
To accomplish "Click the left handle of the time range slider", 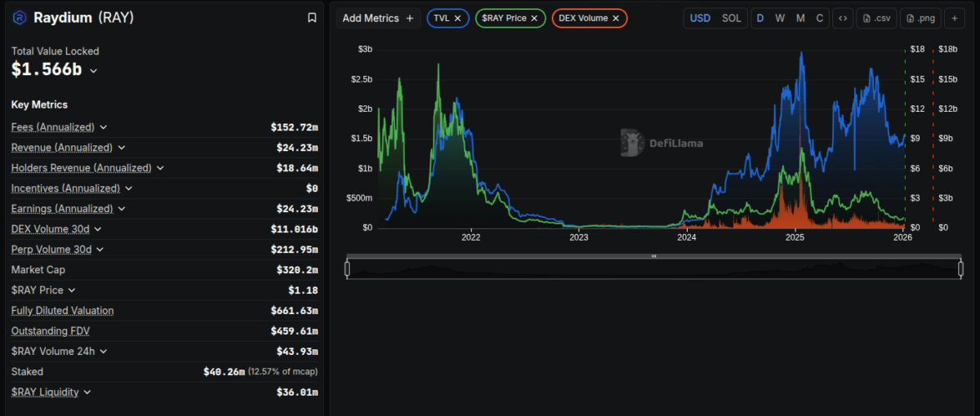I will [x=347, y=268].
